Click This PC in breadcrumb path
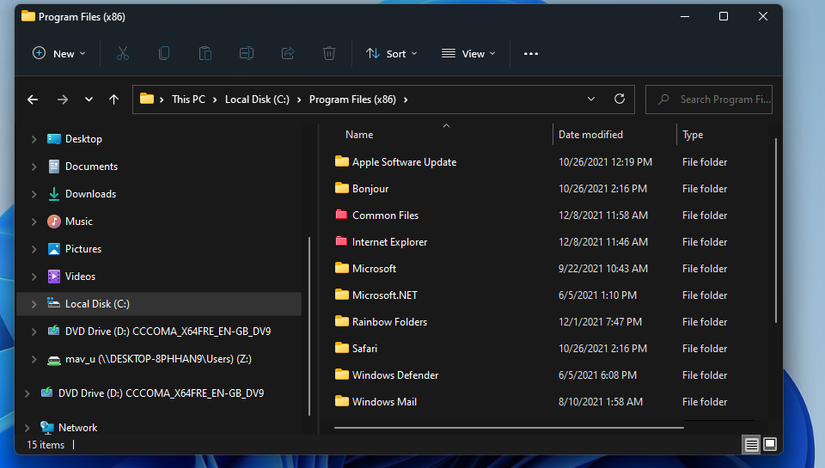The image size is (825, 468). (x=188, y=99)
